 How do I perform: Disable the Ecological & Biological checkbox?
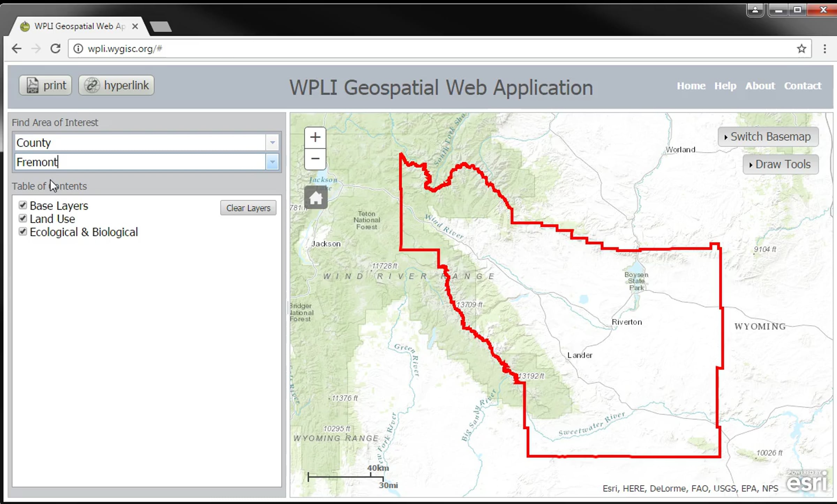[x=23, y=231]
